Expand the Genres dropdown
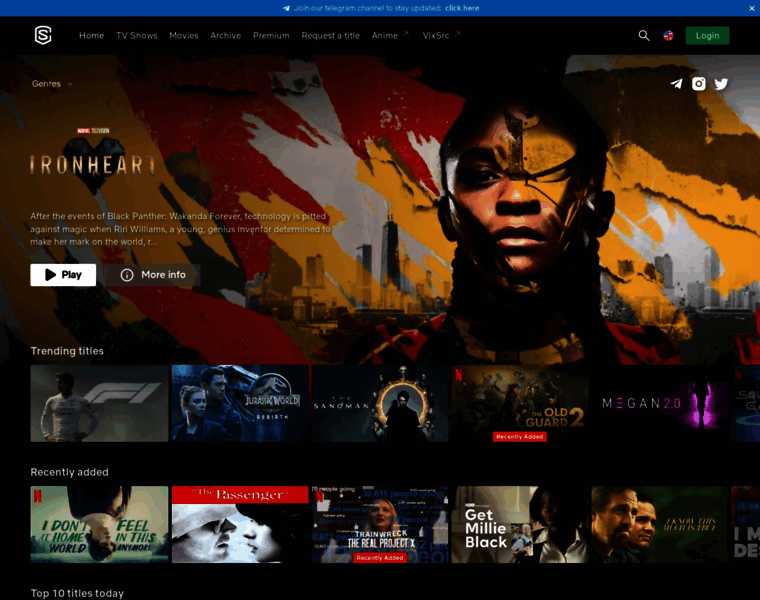The image size is (760, 600). click(52, 84)
